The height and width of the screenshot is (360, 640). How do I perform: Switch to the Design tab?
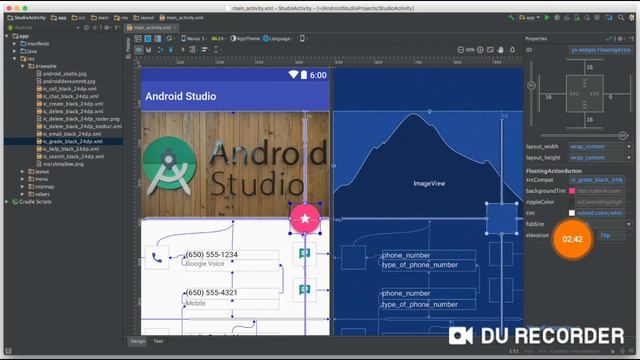(x=138, y=341)
